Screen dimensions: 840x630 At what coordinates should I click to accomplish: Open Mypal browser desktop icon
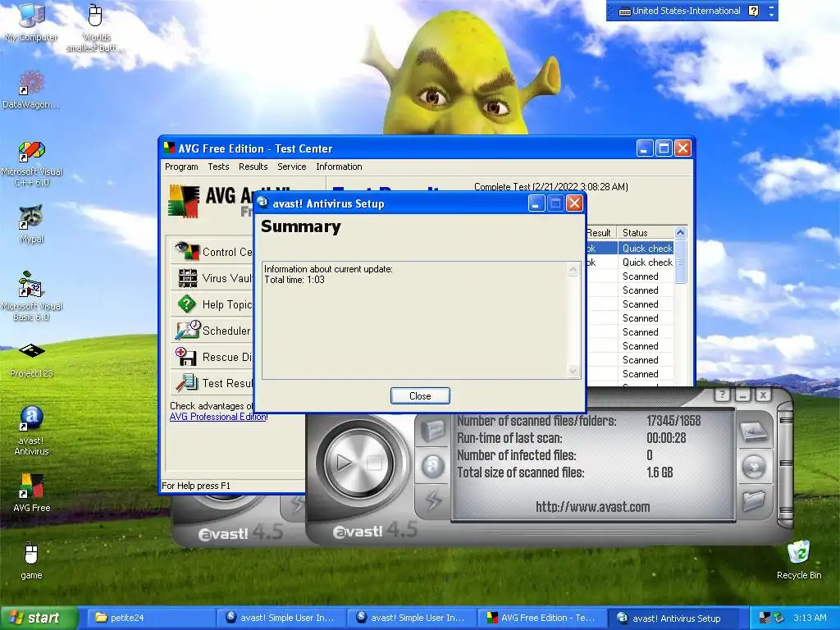pos(32,224)
